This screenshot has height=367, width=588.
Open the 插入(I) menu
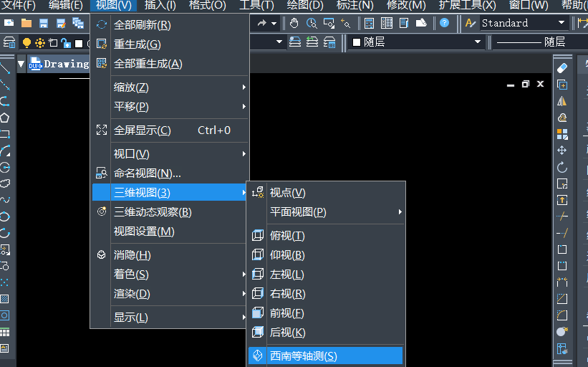click(160, 5)
